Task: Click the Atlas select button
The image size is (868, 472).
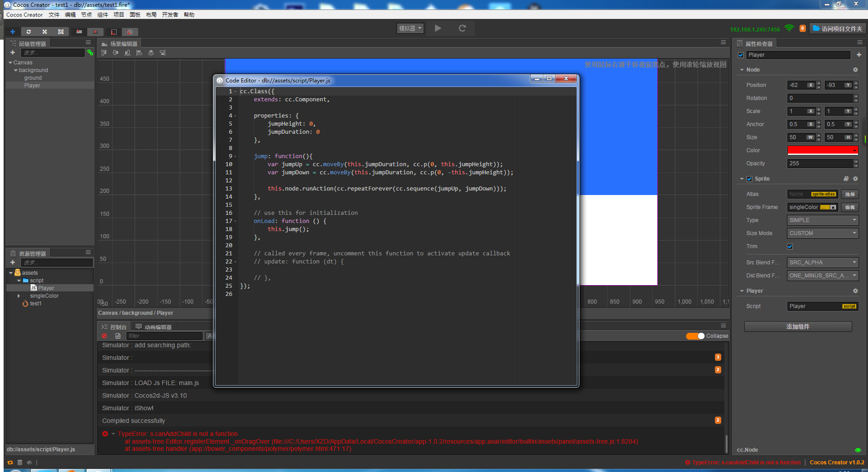Action: (850, 194)
